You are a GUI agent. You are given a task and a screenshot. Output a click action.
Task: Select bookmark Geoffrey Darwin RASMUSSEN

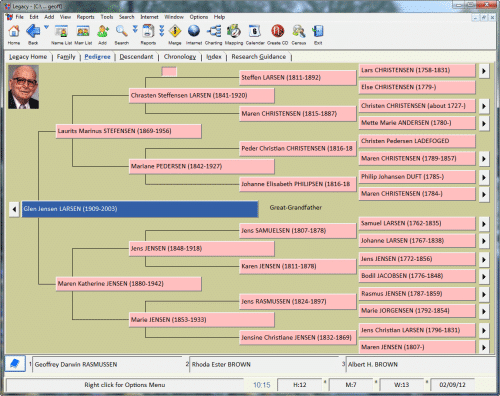pos(107,365)
